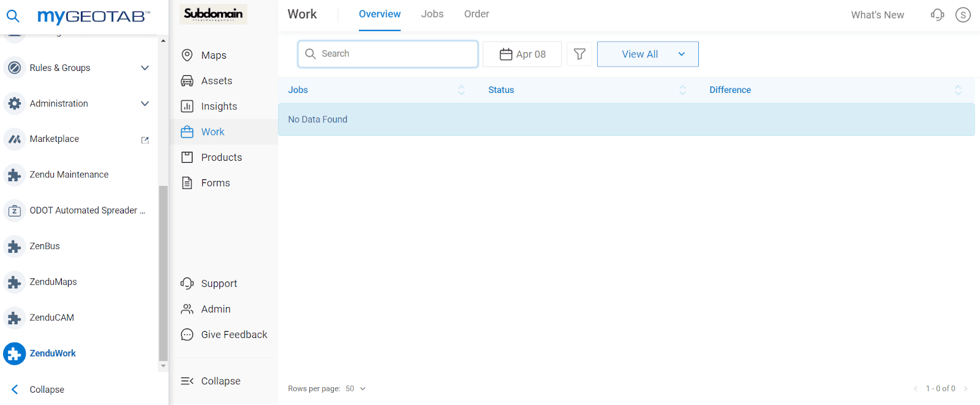Sort by the Jobs column arrows
980x405 pixels.
click(x=462, y=90)
